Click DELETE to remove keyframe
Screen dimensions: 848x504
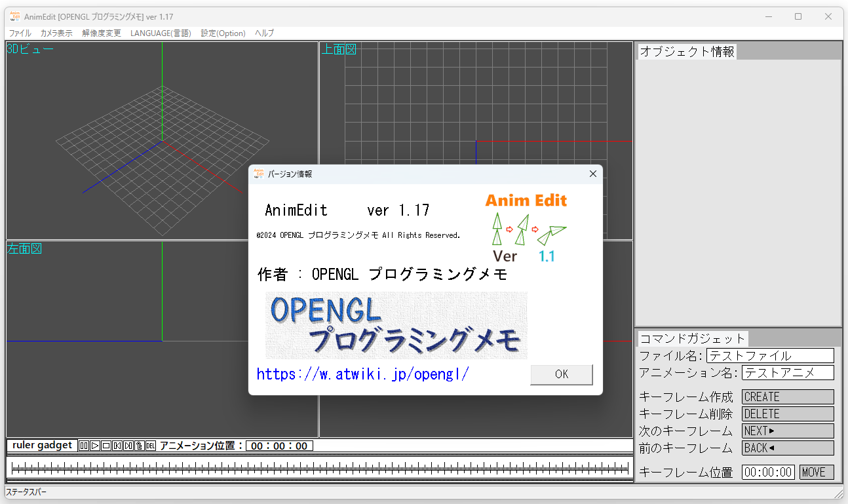click(788, 414)
